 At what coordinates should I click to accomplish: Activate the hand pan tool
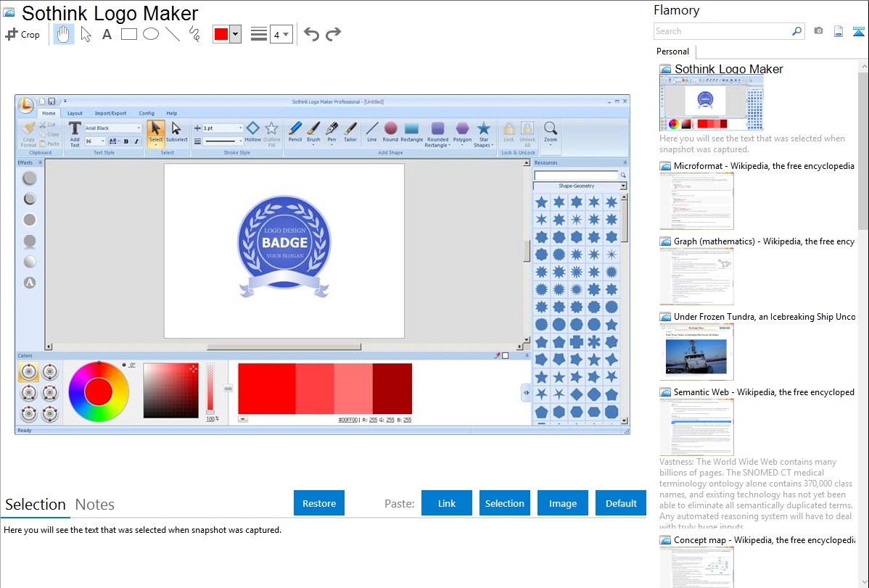(63, 34)
